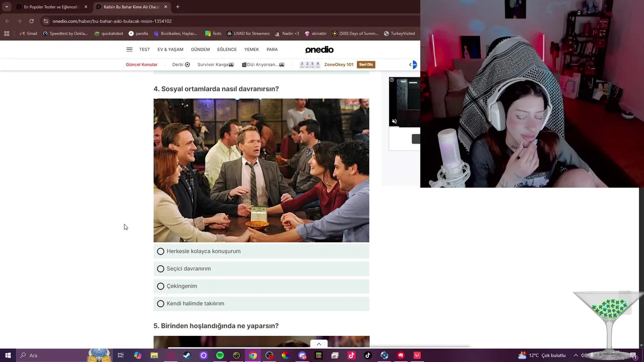This screenshot has height=362, width=644.
Task: Select 'Kendi halimde takılırım' option
Action: pyautogui.click(x=262, y=303)
